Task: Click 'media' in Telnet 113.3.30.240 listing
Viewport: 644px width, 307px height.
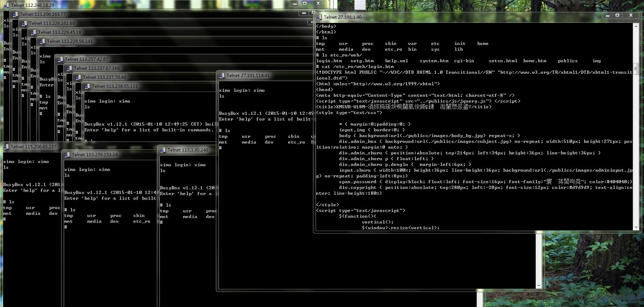Action: (x=190, y=217)
